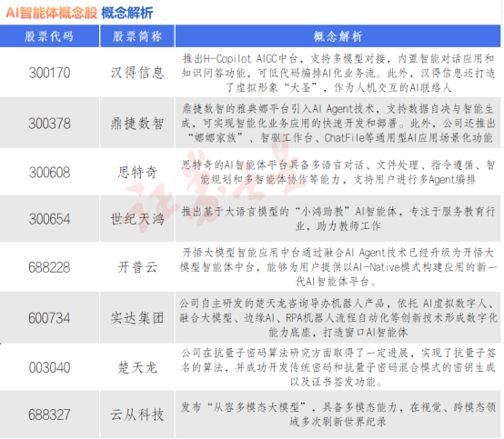
Task: Click stock code 600734
Action: tap(49, 318)
